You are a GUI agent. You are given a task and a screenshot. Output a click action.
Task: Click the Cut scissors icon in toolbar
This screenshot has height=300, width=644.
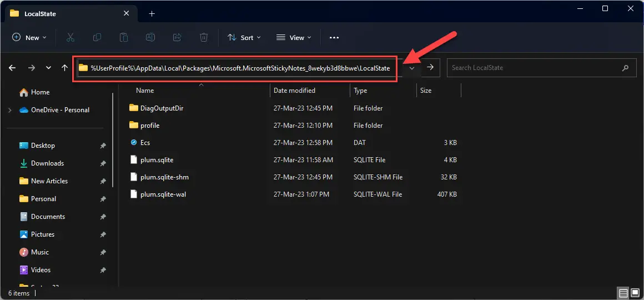(70, 37)
